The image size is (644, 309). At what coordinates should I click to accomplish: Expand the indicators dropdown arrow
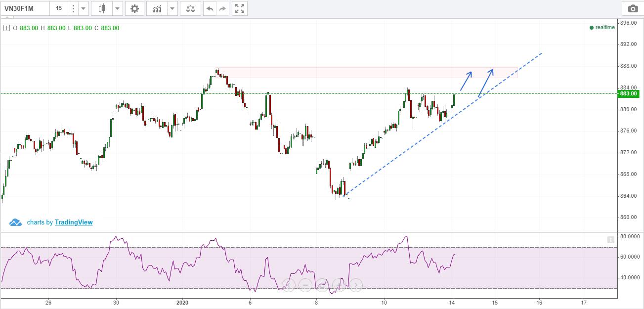pos(172,8)
